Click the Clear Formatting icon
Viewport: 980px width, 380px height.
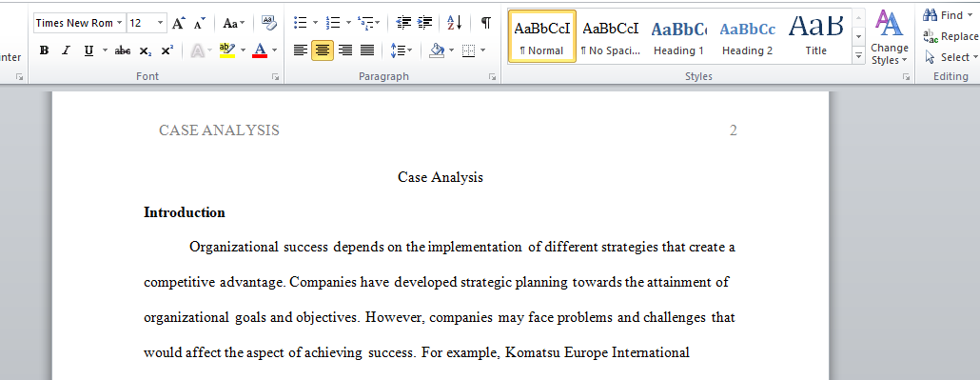pos(268,23)
